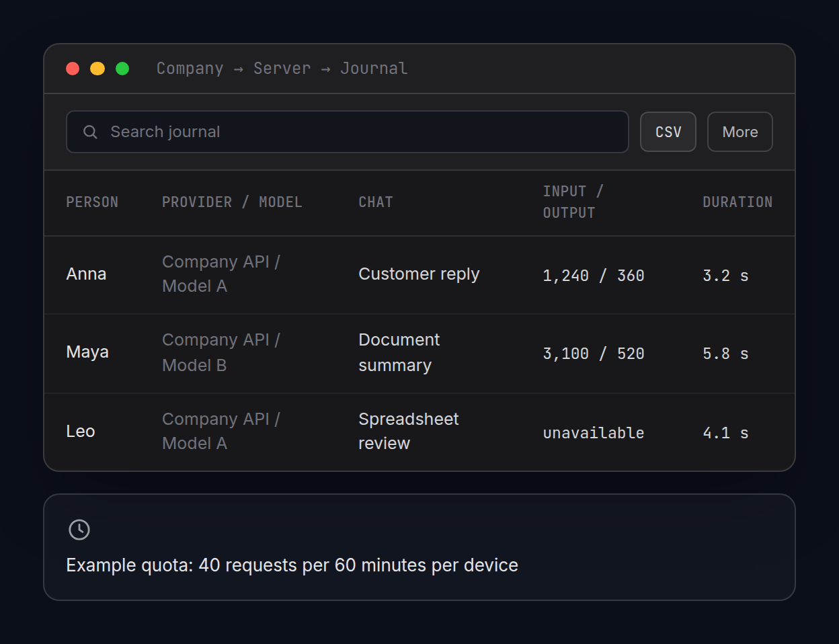
Task: Click the red window close dot
Action: (x=73, y=69)
